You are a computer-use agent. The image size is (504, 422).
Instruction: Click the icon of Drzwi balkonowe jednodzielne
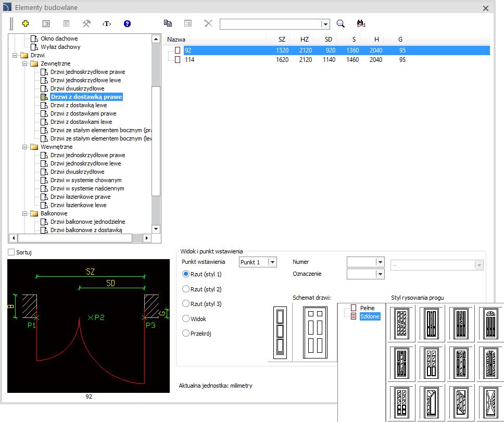point(44,222)
